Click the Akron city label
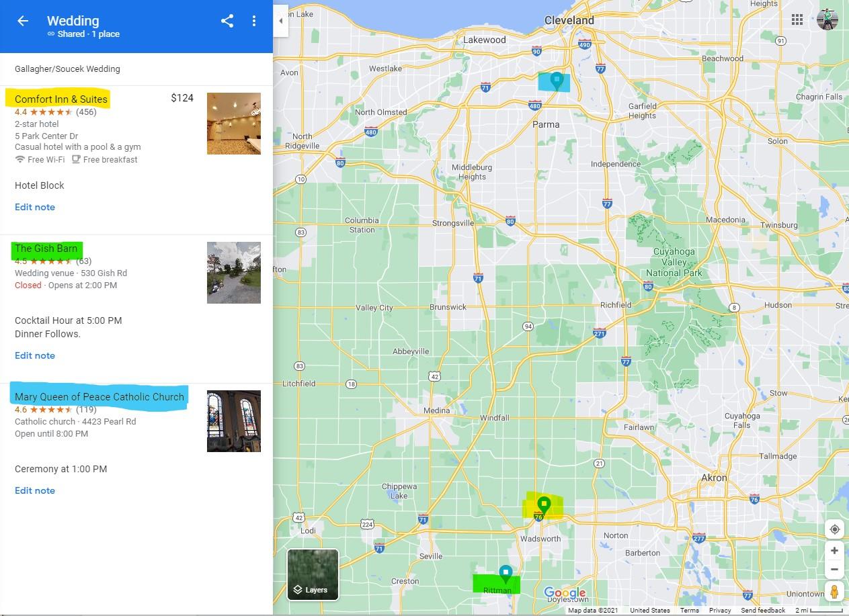Screen dimensions: 849x616 [x=714, y=478]
